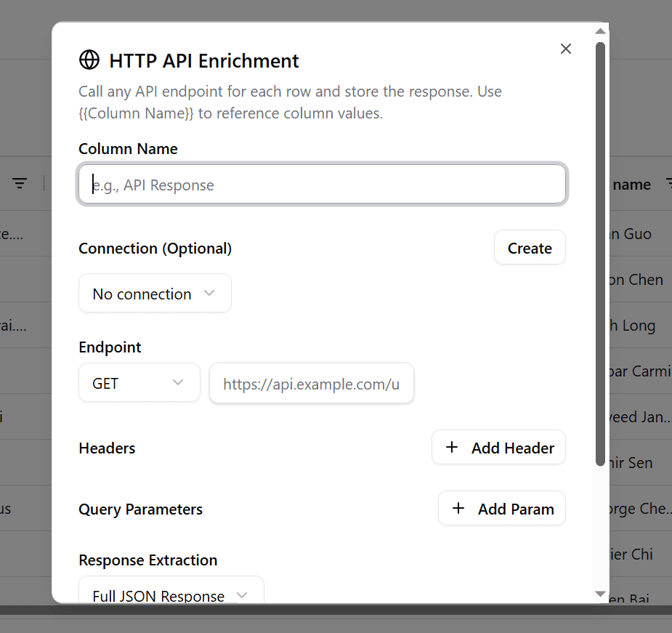Click the filter icon in the left table header
The height and width of the screenshot is (633, 672).
click(x=19, y=183)
